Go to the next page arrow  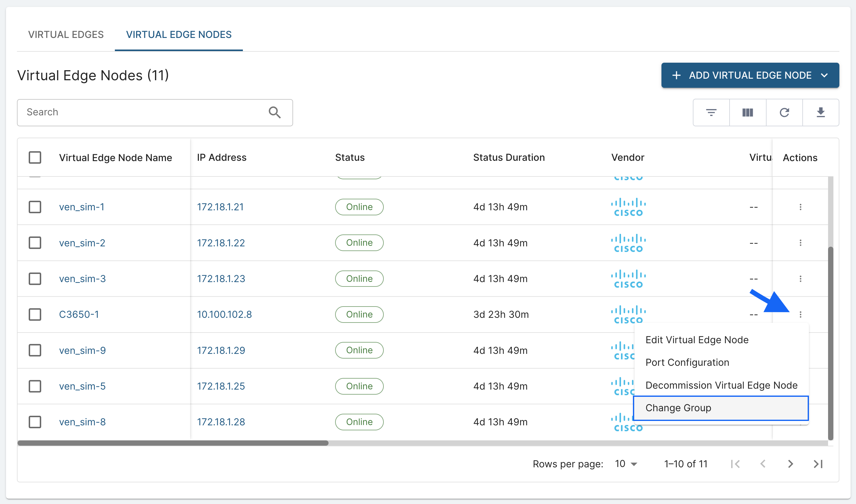tap(790, 464)
